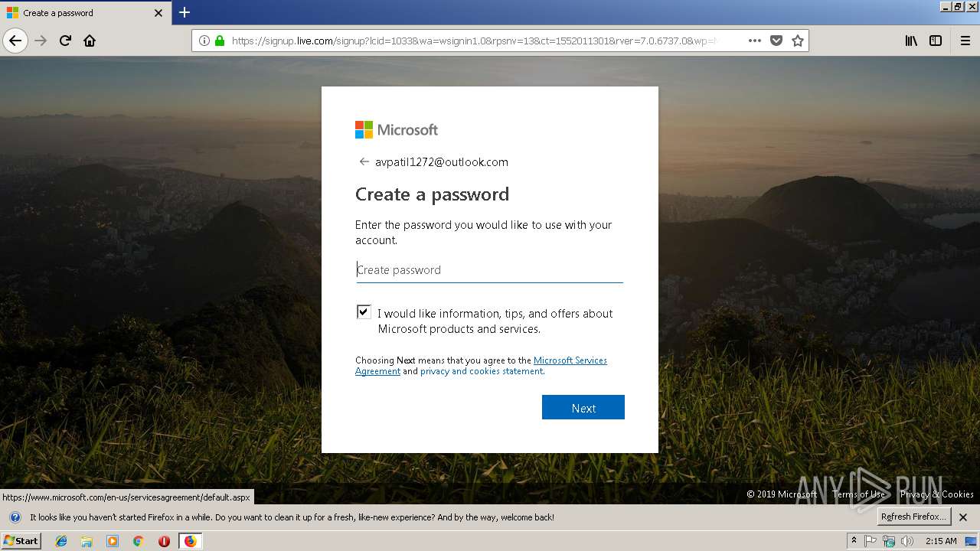
Task: Bookmark this page with the star
Action: (798, 41)
